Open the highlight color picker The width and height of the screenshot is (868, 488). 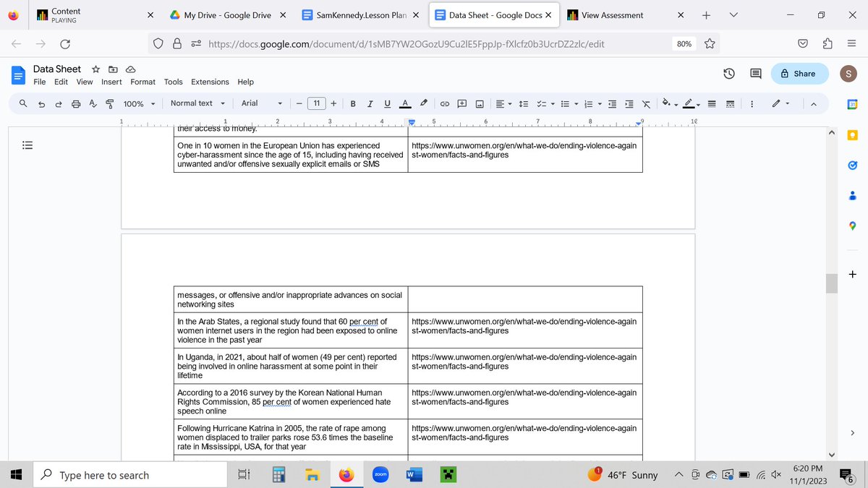point(424,103)
